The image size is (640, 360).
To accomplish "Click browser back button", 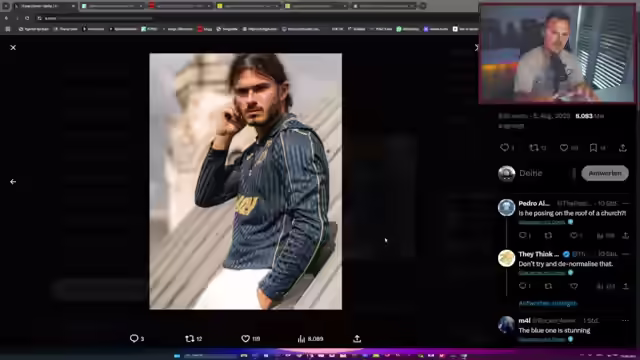I will coord(6,18).
